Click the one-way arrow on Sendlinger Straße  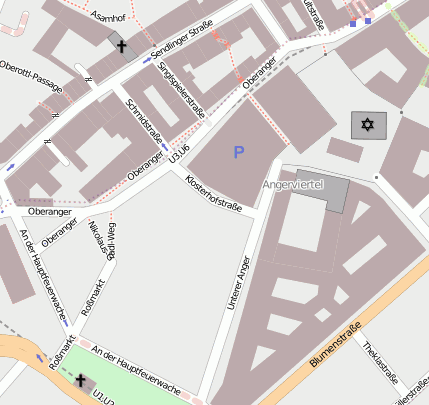[x=147, y=60]
